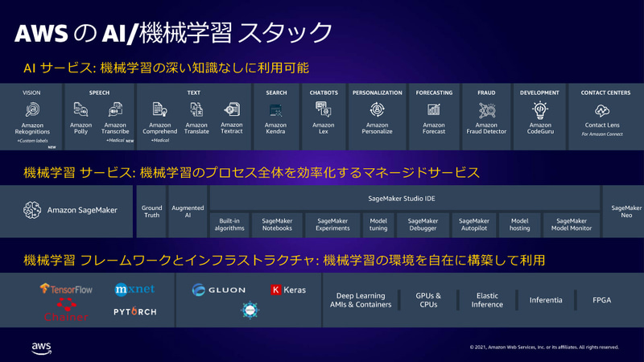Click the round blue logo below Gluon
This screenshot has width=644, height=362.
click(250, 310)
